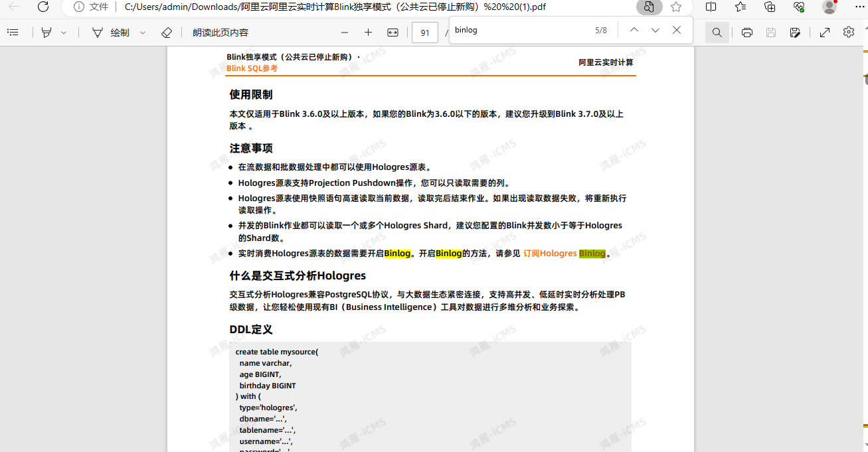868x452 pixels.
Task: Click the save as icon with pencil
Action: click(x=795, y=33)
